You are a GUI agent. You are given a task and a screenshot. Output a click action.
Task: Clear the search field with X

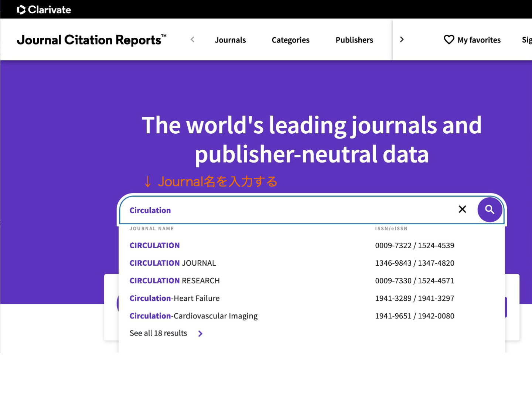click(x=462, y=209)
